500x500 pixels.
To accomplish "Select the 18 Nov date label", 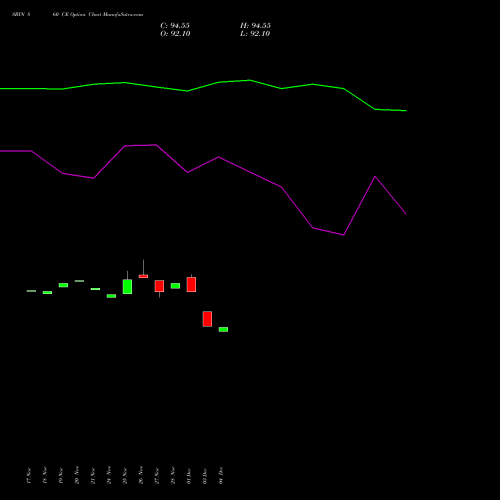I will point(45,475).
